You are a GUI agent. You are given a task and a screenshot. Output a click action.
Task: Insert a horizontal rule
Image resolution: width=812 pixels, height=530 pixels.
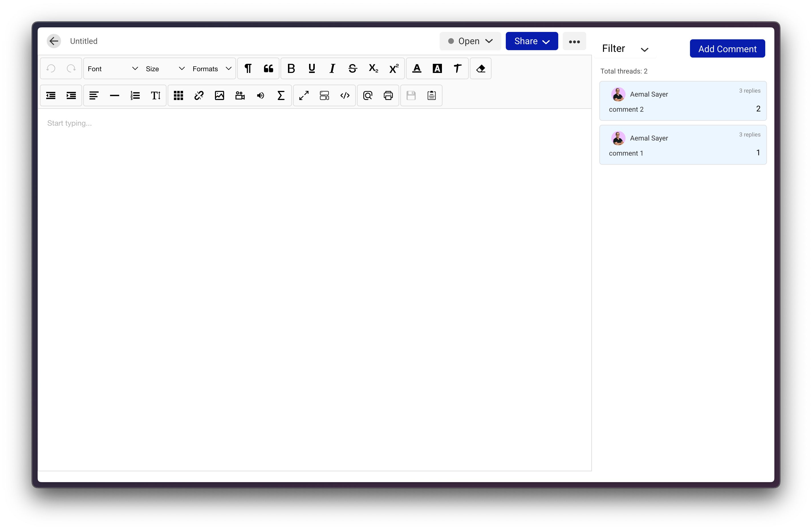tap(115, 95)
